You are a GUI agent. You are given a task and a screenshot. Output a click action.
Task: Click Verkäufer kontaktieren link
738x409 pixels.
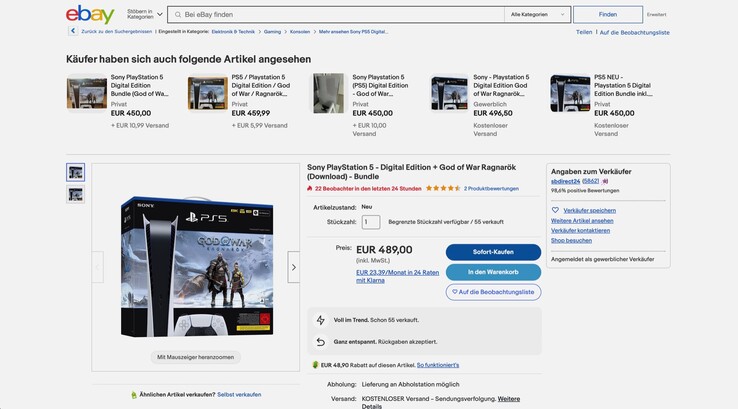pyautogui.click(x=580, y=230)
